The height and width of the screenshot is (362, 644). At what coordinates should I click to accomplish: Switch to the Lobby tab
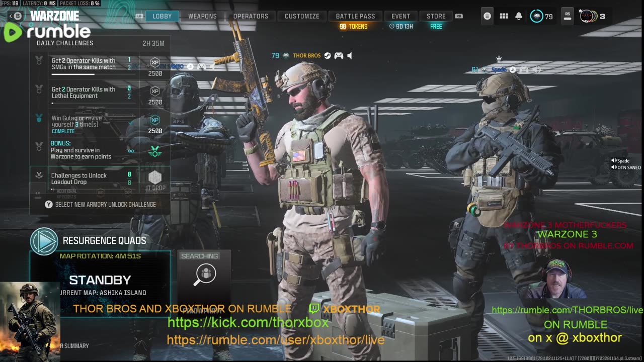pyautogui.click(x=162, y=16)
